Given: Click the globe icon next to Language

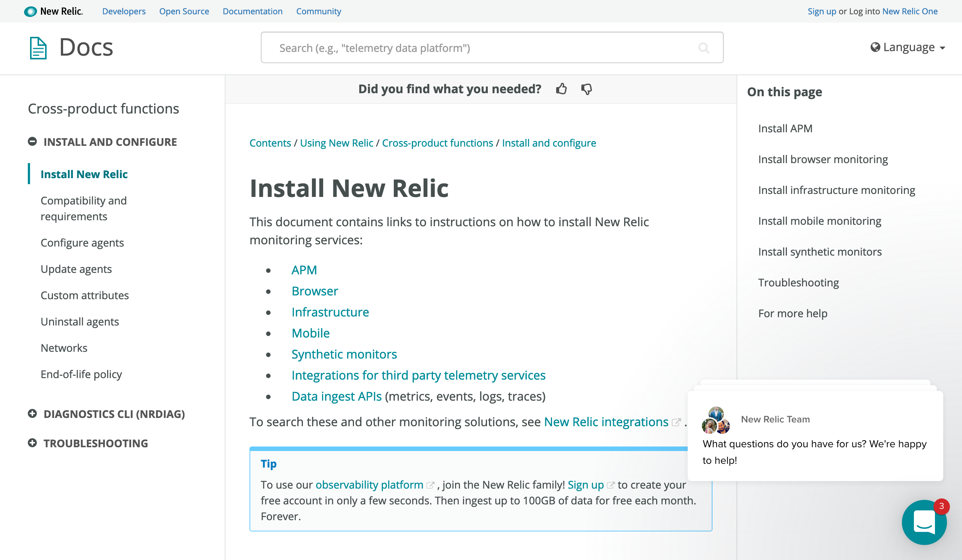Looking at the screenshot, I should pos(875,47).
